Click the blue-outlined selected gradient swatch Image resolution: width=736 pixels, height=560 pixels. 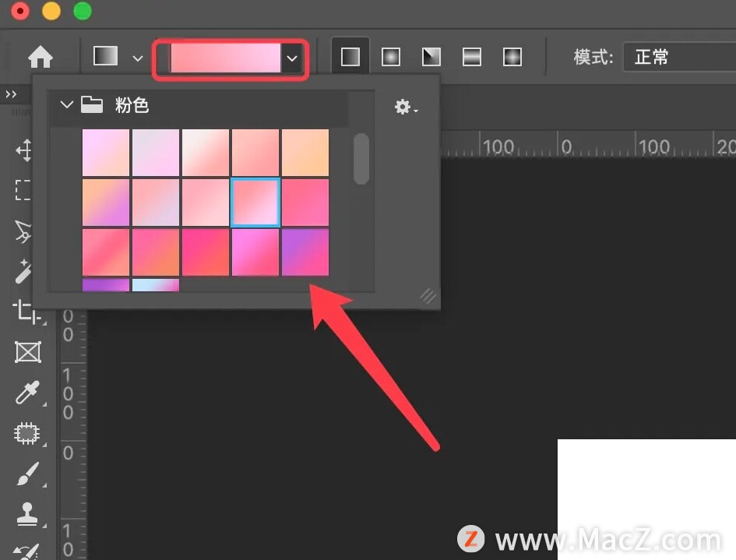[255, 203]
